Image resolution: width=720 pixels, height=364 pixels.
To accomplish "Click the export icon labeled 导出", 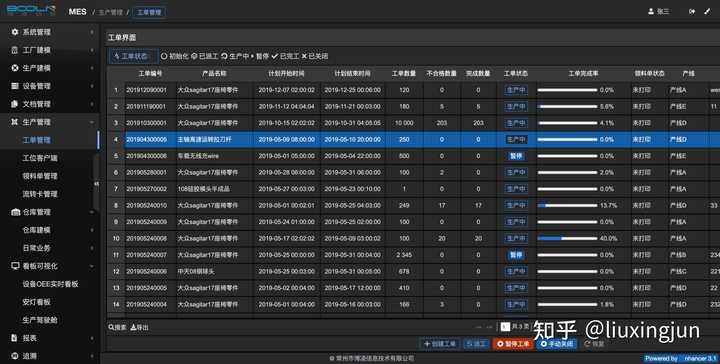I will 133,327.
